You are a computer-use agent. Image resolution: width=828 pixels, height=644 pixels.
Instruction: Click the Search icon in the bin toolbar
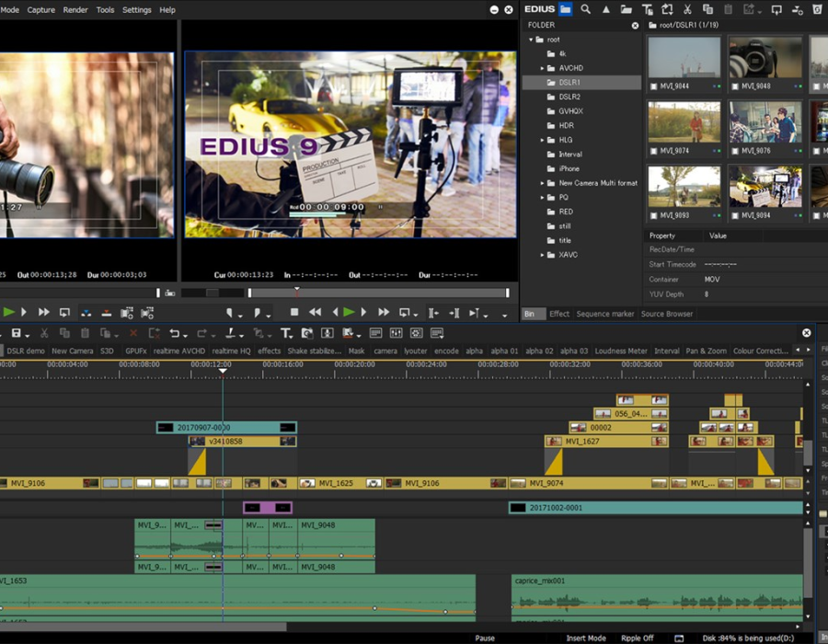[586, 9]
